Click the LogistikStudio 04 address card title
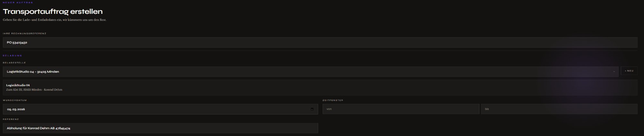 coord(18,85)
